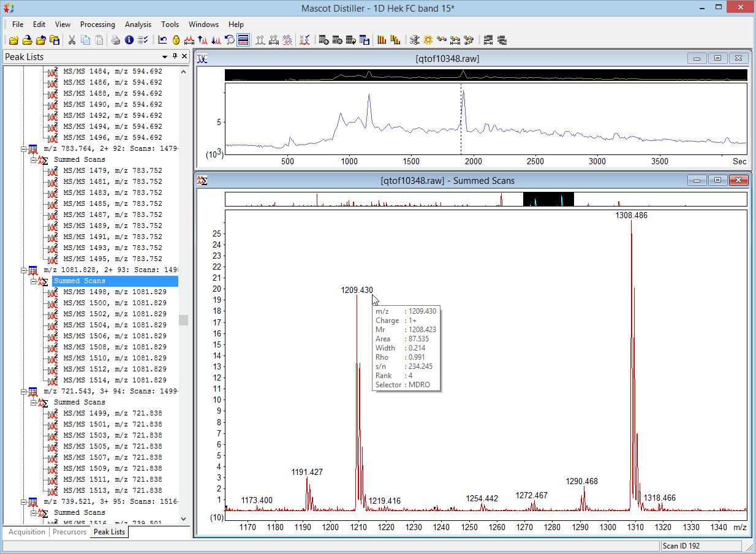Click the colored beads chain icon
This screenshot has height=554, width=756.
[x=442, y=40]
